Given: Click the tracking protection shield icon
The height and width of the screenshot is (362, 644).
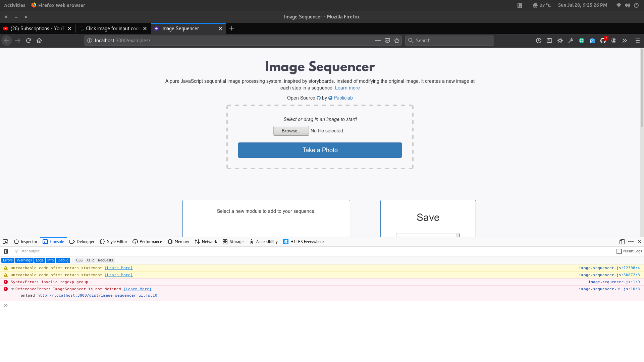Looking at the screenshot, I should point(387,40).
